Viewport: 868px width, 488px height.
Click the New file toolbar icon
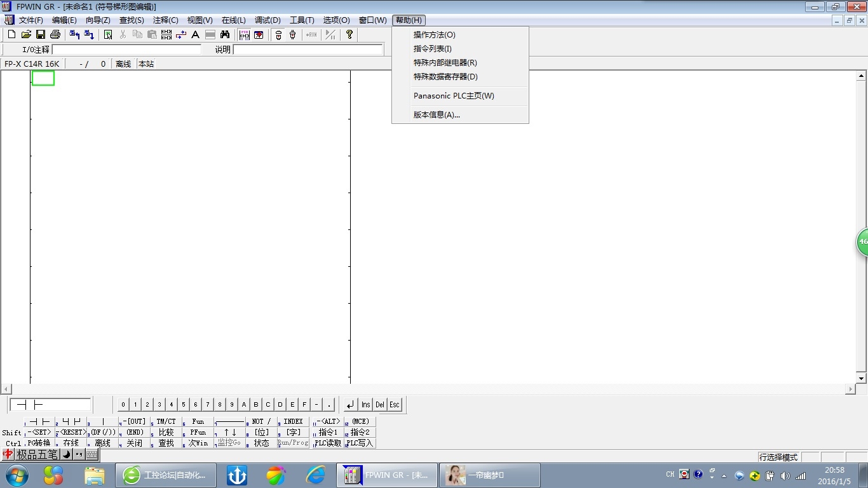coord(11,35)
